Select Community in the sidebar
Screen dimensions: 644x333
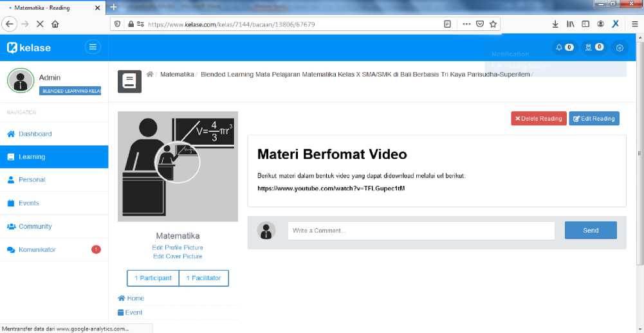[35, 226]
